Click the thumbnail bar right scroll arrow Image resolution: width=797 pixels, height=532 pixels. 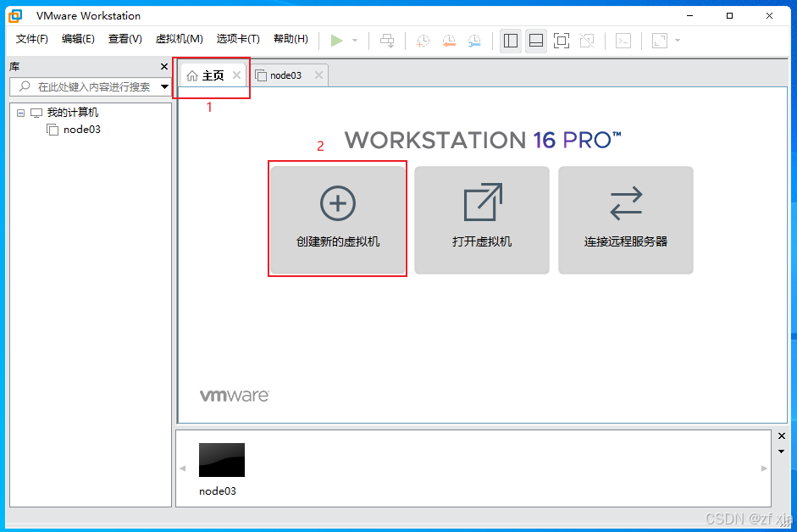(764, 468)
